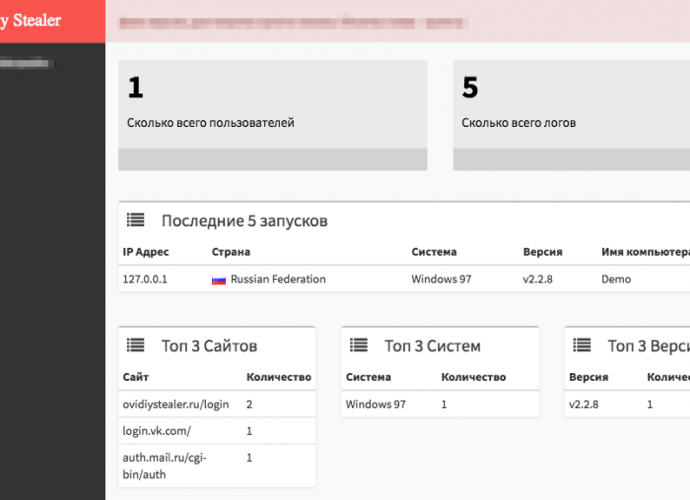The width and height of the screenshot is (690, 500).
Task: Select the v2.2.8 row in the versions table
Action: (628, 404)
